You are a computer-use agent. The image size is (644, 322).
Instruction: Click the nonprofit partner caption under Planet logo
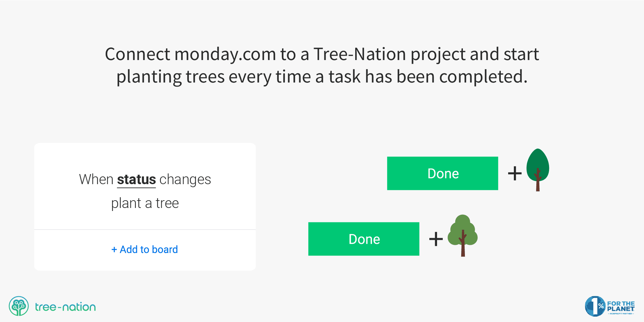point(621,314)
